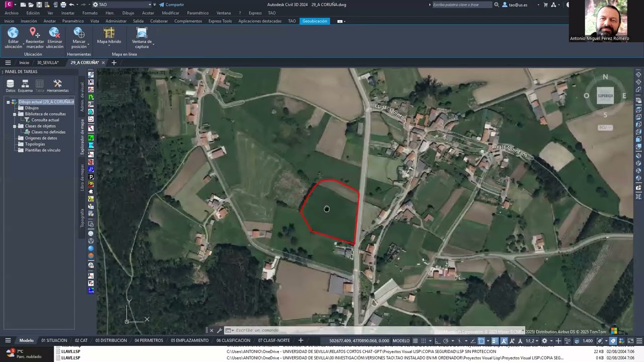Viewport: 644px width, 362px height.
Task: Toggle lineweight display in status bar
Action: coord(495,341)
